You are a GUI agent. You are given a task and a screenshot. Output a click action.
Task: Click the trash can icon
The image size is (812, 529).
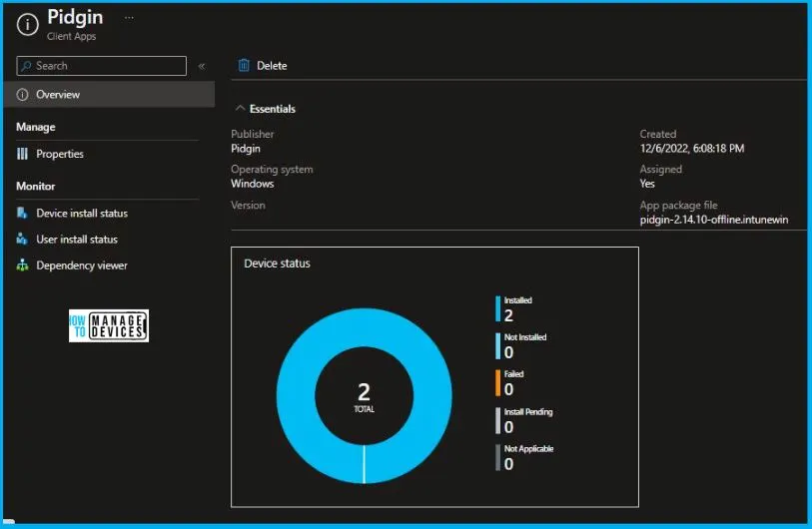point(244,65)
